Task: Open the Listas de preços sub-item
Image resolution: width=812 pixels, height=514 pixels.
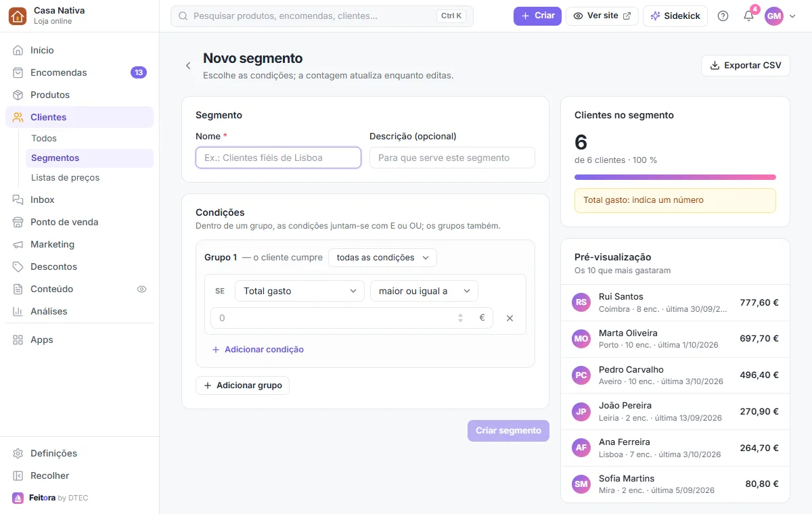Action: (x=89, y=177)
